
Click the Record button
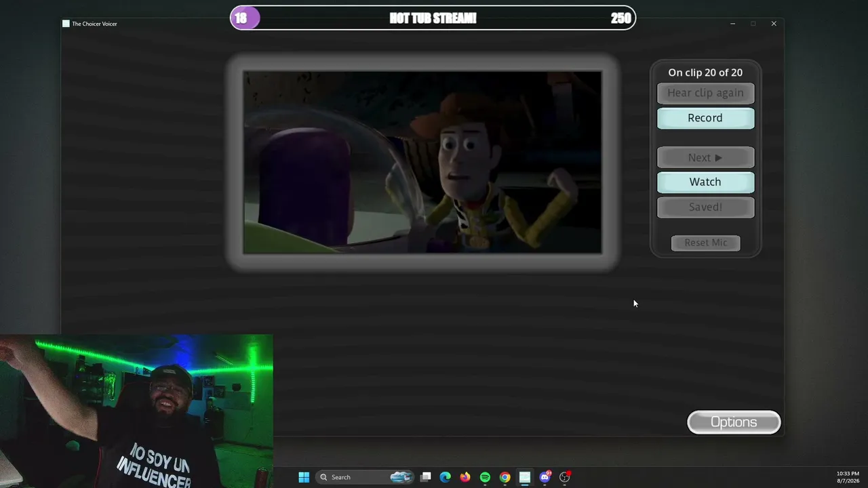click(x=705, y=118)
